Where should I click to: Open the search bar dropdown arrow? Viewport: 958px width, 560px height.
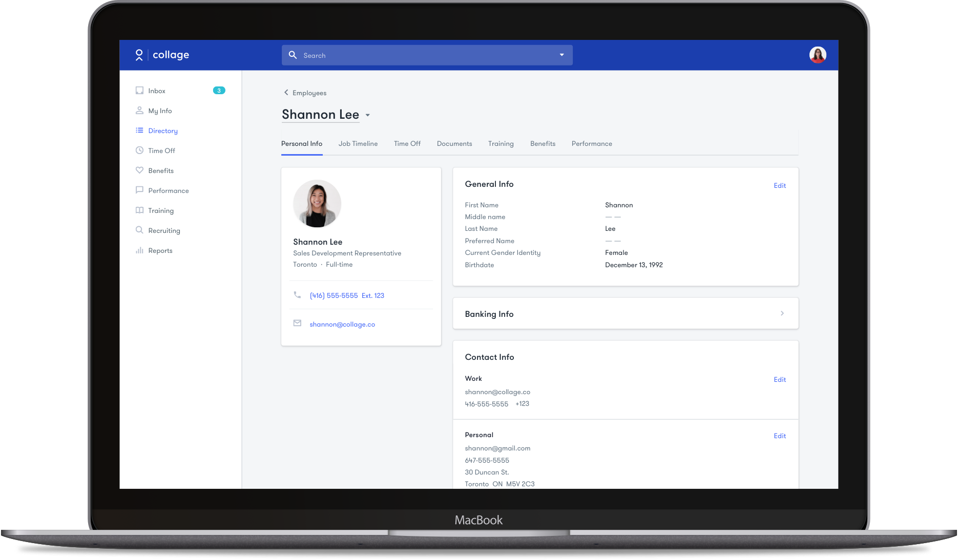pos(562,55)
